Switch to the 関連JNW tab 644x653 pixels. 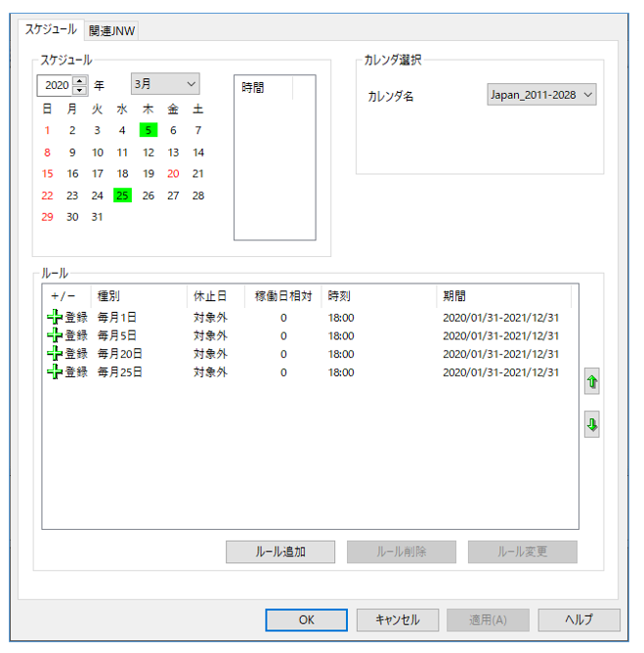coord(112,31)
